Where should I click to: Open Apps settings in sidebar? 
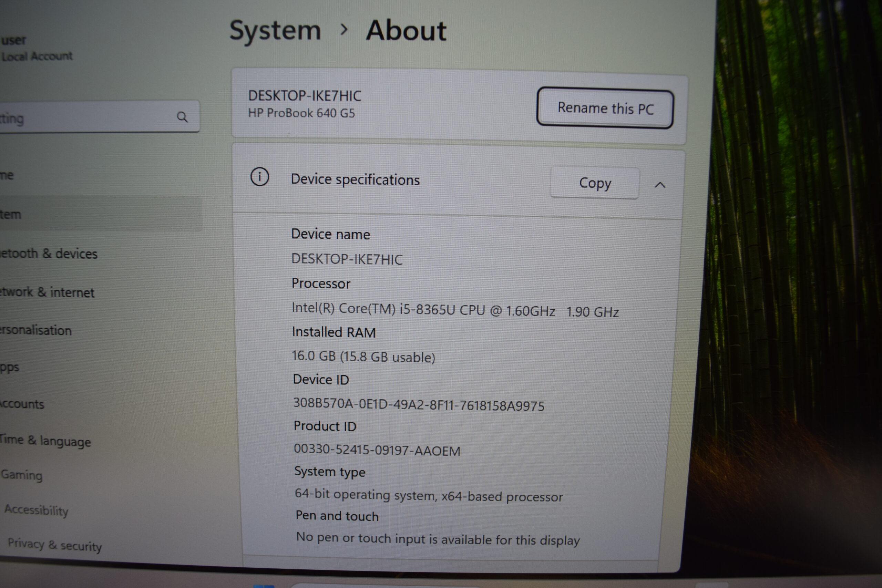point(9,368)
